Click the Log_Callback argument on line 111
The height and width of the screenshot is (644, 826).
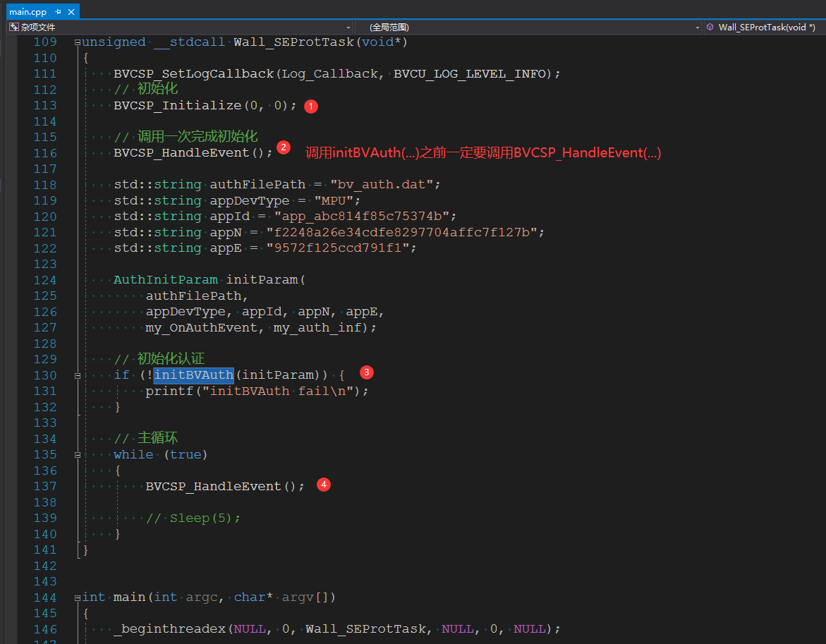[330, 74]
